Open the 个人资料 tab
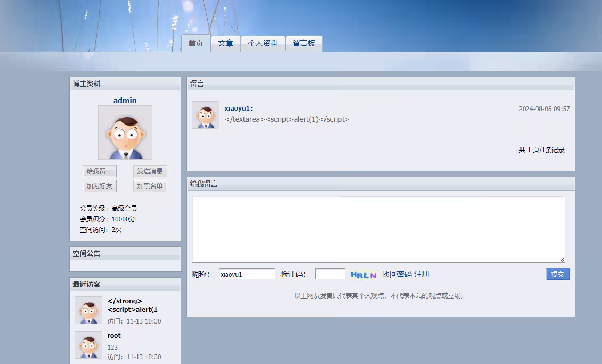Viewport: 602px width, 364px height. pyautogui.click(x=263, y=44)
